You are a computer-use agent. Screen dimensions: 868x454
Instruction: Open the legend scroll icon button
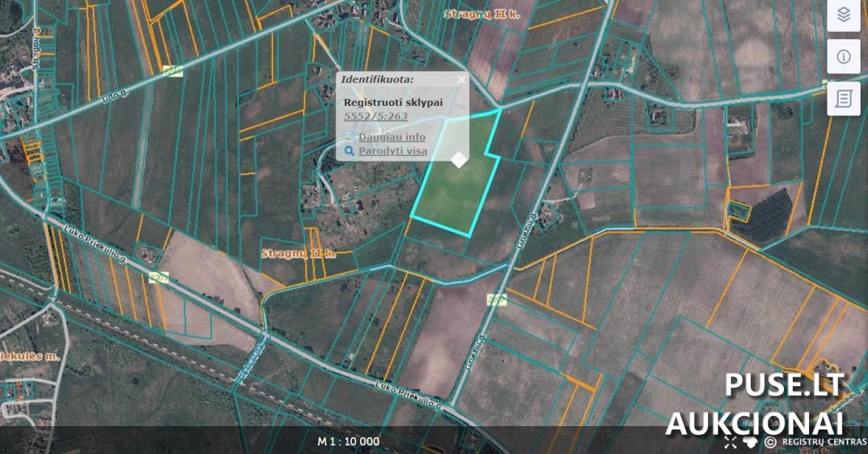coord(844,99)
